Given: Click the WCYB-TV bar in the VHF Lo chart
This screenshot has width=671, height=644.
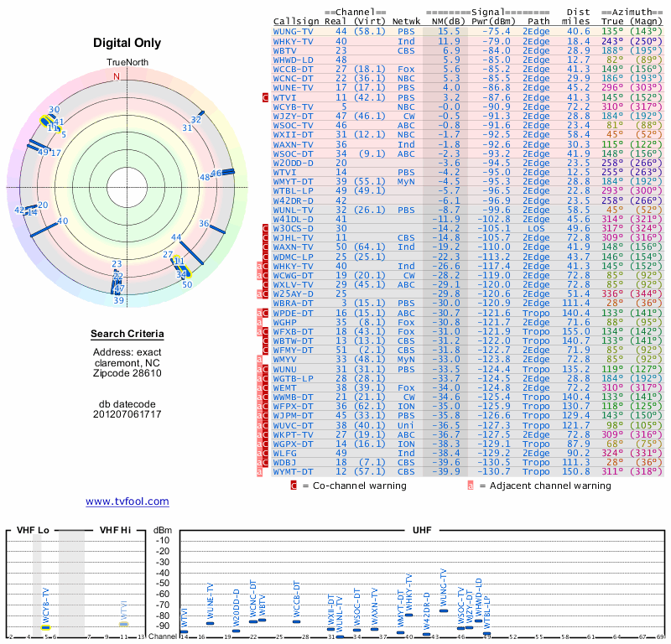Looking at the screenshot, I should click(x=46, y=626).
